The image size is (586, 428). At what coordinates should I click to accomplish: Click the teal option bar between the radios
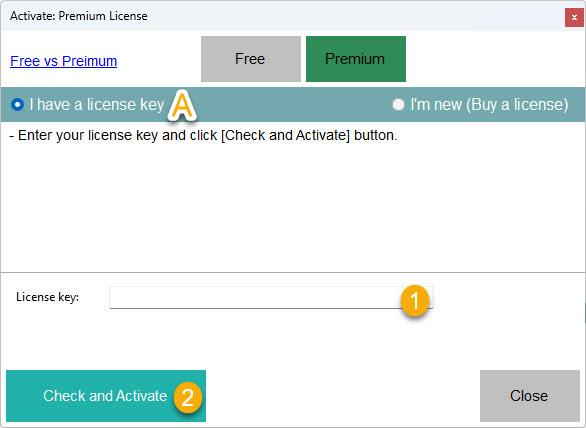[x=293, y=104]
